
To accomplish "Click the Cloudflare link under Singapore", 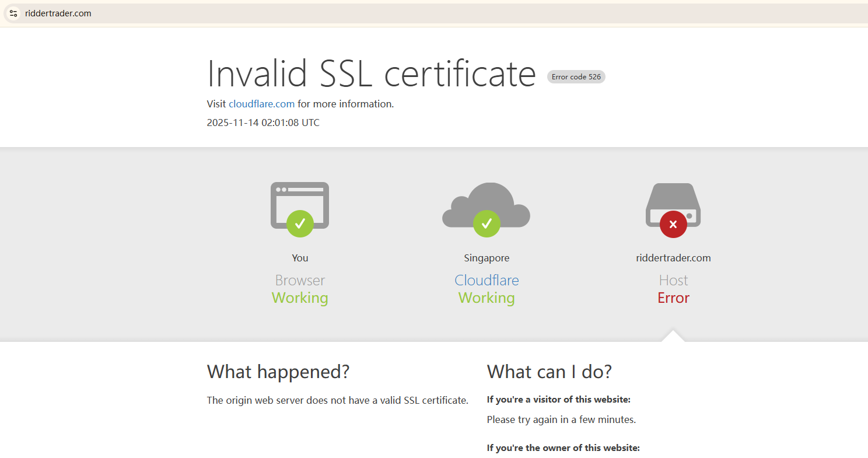I will pyautogui.click(x=487, y=280).
